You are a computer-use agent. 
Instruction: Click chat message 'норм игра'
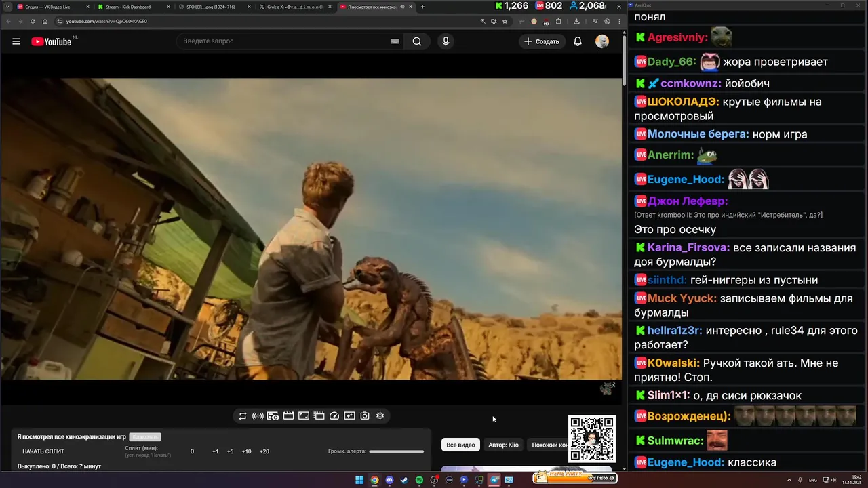[780, 134]
